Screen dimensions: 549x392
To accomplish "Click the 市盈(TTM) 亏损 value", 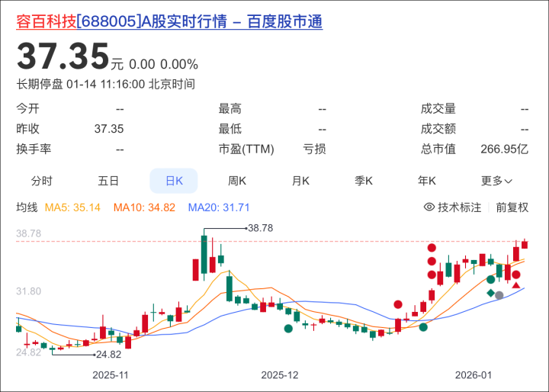I will point(314,149).
